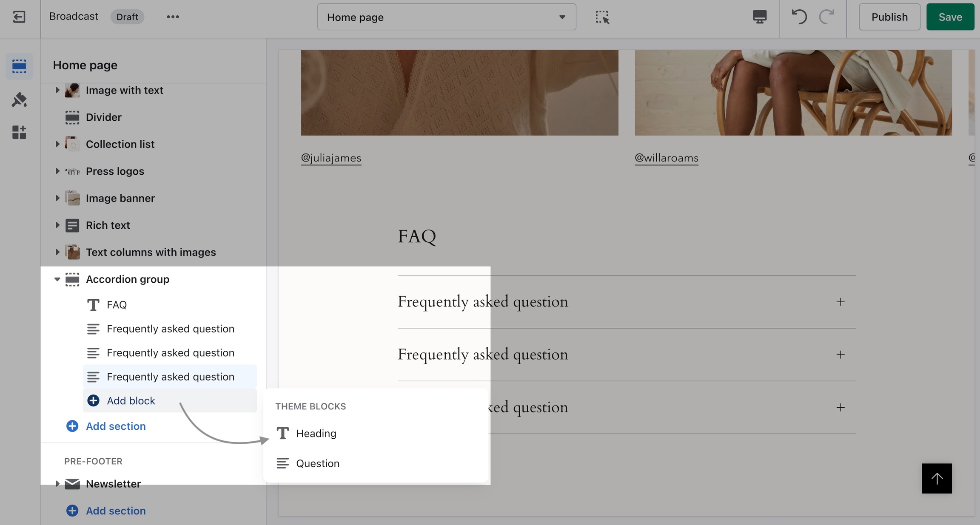Open Theme settings paintbrush icon

tap(19, 99)
